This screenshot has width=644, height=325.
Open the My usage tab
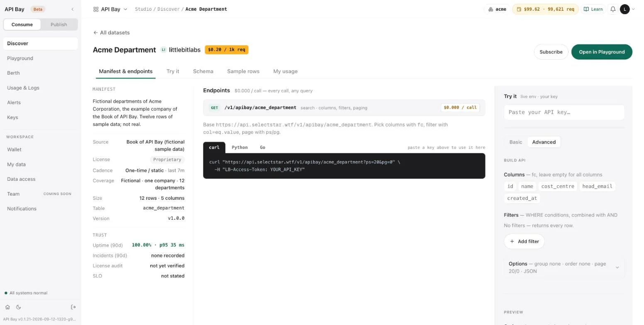click(285, 71)
